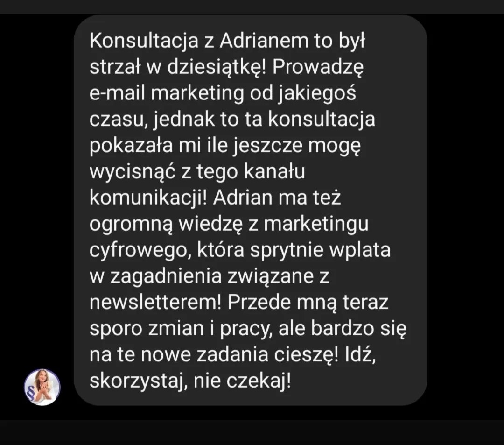504x445 pixels.
Task: Click the word "kanału" in the message
Action: click(274, 171)
